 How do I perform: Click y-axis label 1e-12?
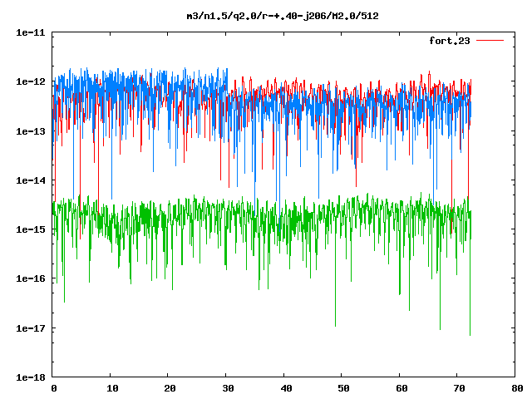coord(31,81)
